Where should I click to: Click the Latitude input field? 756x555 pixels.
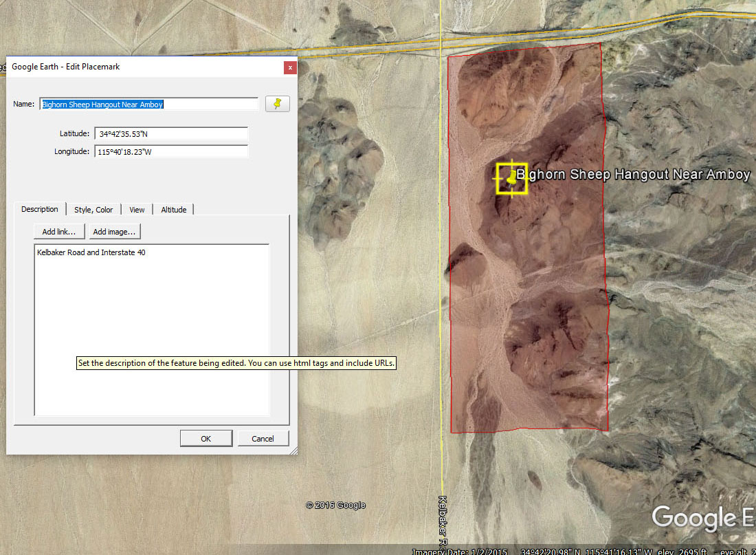171,133
